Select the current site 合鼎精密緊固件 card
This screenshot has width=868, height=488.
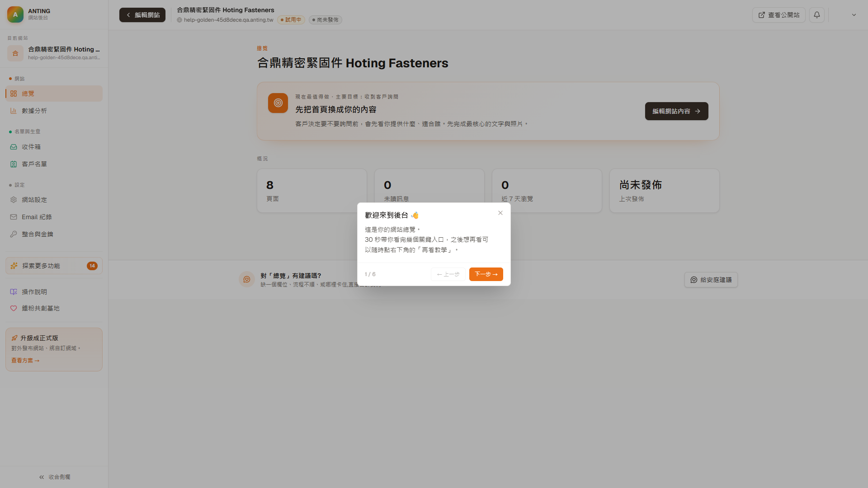(54, 53)
